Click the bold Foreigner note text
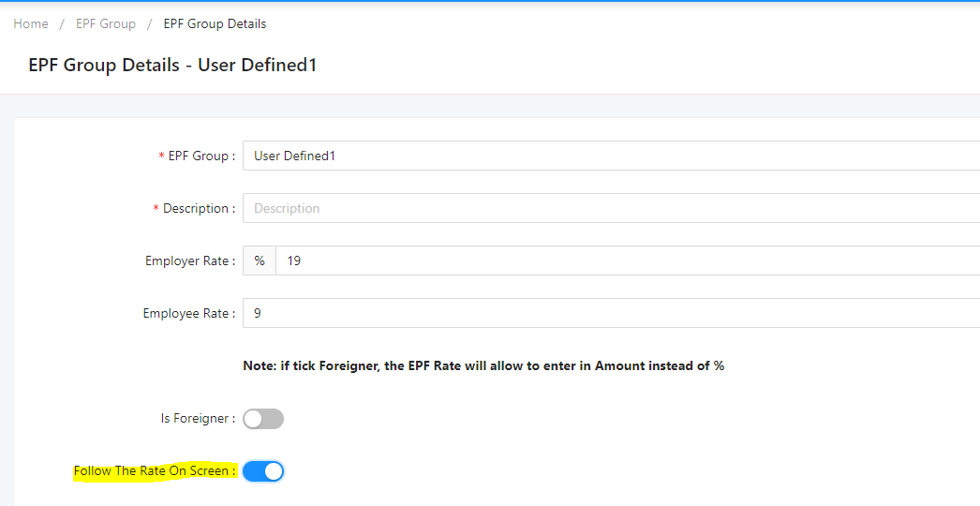Image resolution: width=980 pixels, height=506 pixels. 483,365
